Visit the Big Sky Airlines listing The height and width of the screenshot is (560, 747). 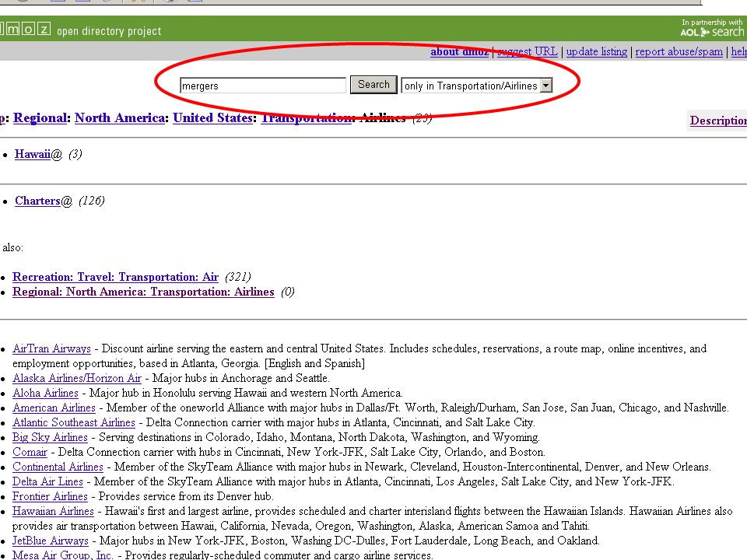pyautogui.click(x=50, y=437)
